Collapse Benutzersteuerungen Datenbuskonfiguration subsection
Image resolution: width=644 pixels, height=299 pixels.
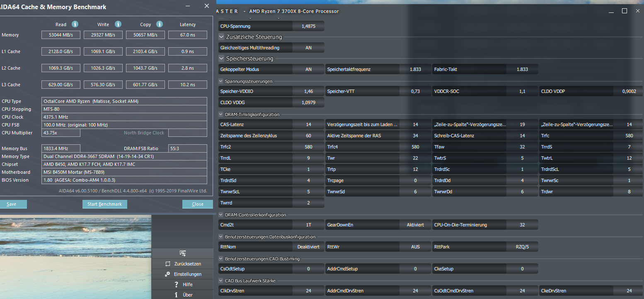point(221,237)
